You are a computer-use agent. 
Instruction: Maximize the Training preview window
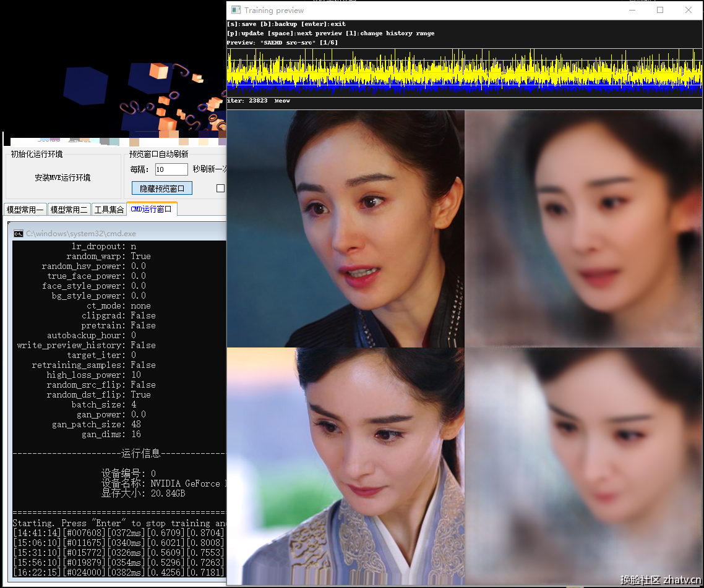point(660,10)
